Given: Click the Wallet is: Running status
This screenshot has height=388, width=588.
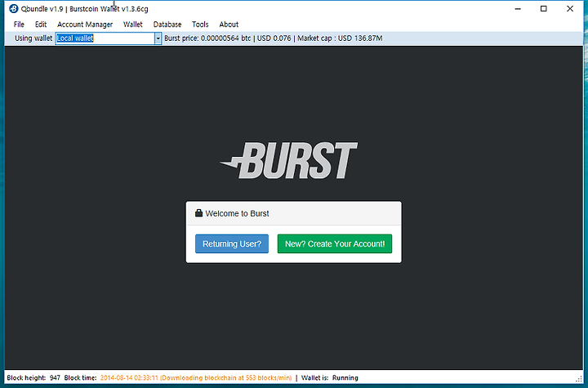Looking at the screenshot, I should [x=330, y=378].
